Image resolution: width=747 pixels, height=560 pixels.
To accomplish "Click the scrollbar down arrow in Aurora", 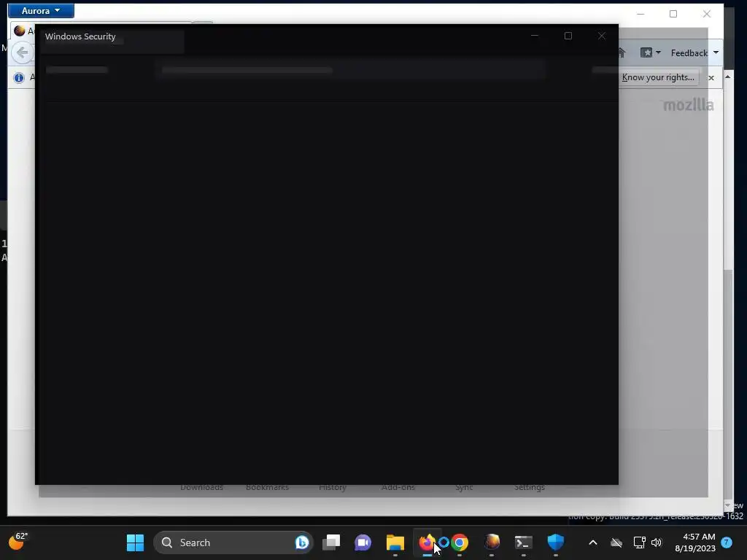I will point(727,505).
